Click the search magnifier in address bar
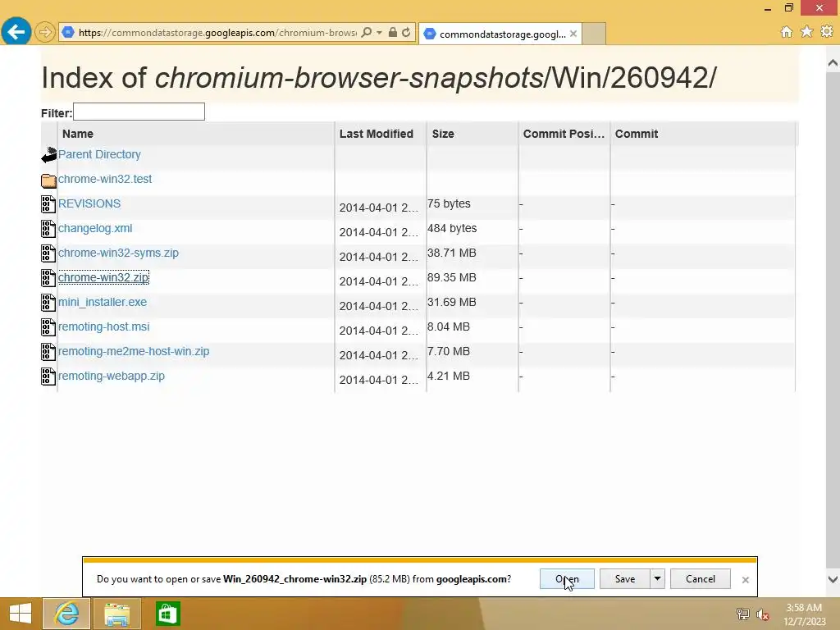This screenshot has width=840, height=630. 367,33
